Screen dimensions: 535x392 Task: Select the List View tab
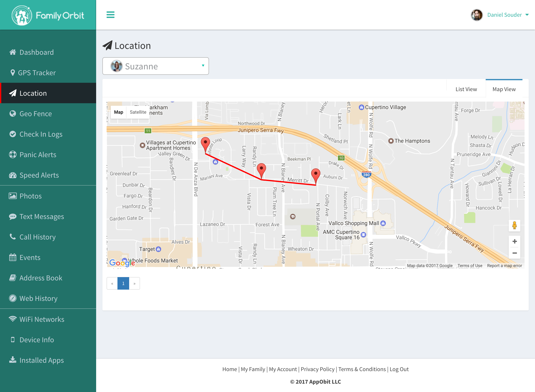(x=466, y=89)
